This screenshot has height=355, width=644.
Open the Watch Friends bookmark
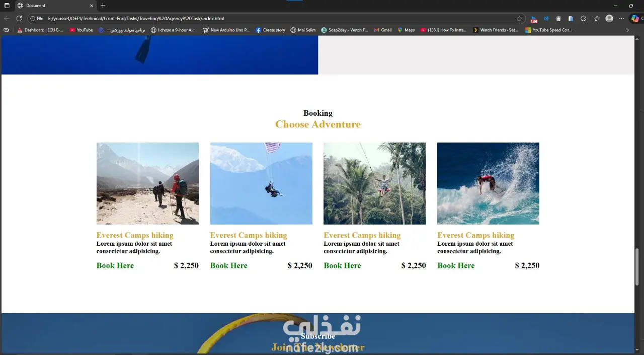[496, 30]
